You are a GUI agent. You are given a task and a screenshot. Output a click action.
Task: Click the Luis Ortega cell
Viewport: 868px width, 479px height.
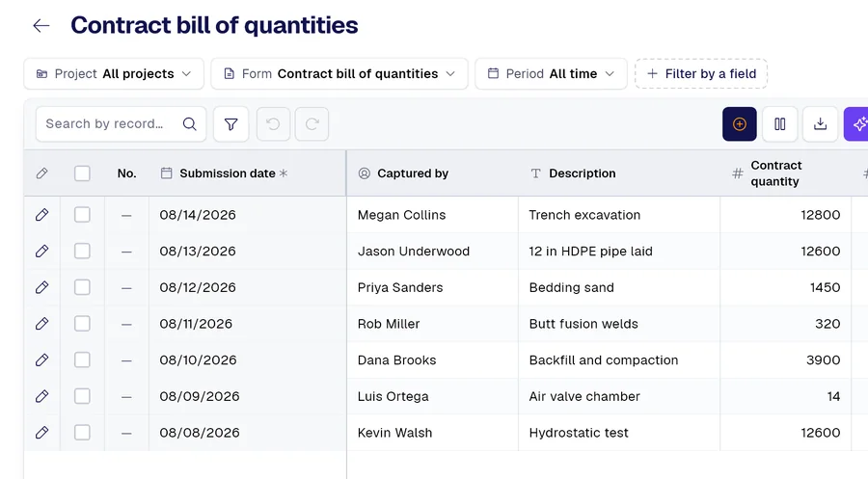(432, 396)
